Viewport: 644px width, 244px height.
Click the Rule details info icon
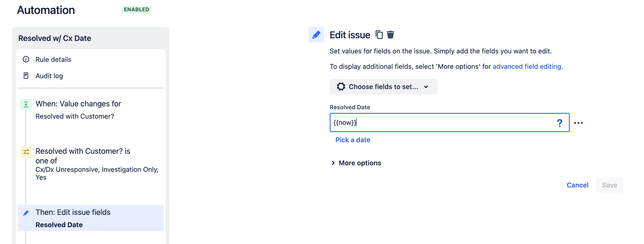pyautogui.click(x=26, y=59)
